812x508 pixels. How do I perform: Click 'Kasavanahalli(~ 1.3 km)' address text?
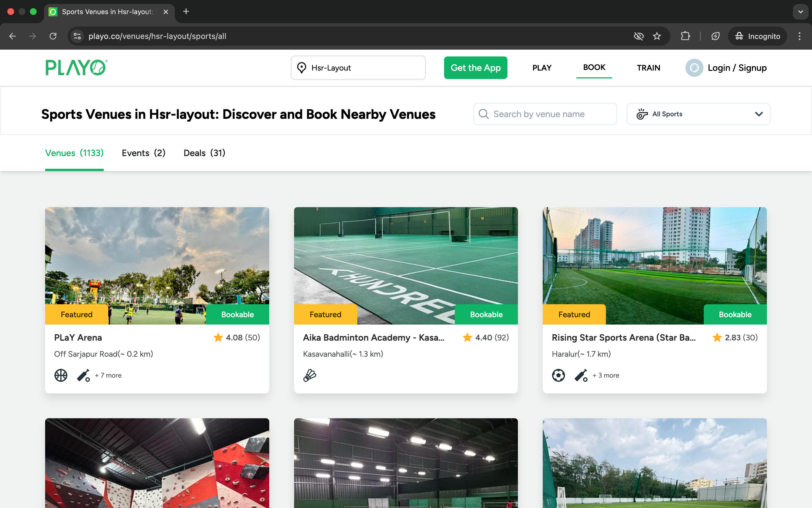[x=343, y=354]
